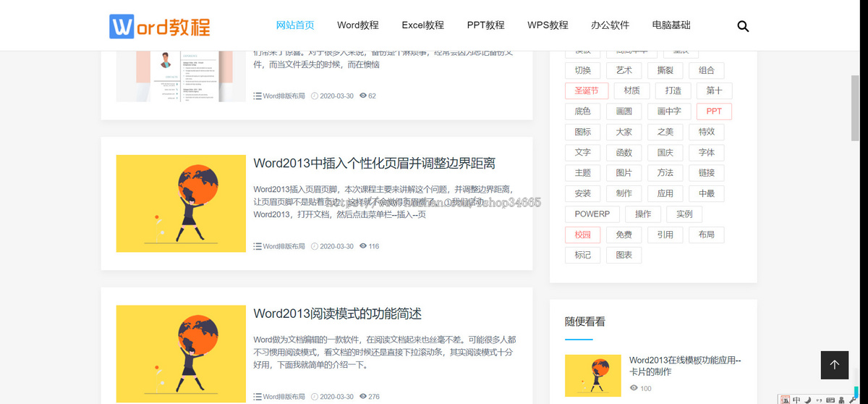Click the 艺术 tag
The height and width of the screenshot is (404, 868).
[624, 70]
